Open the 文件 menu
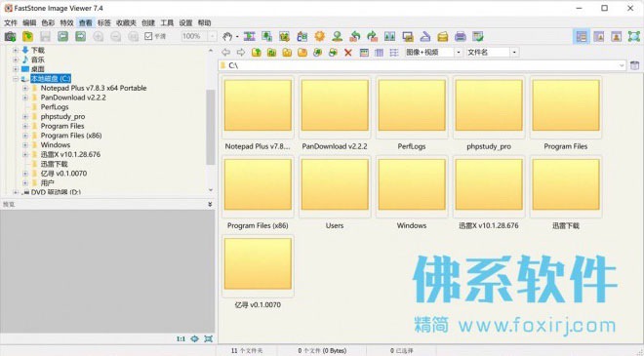This screenshot has width=644, height=356. tap(11, 23)
